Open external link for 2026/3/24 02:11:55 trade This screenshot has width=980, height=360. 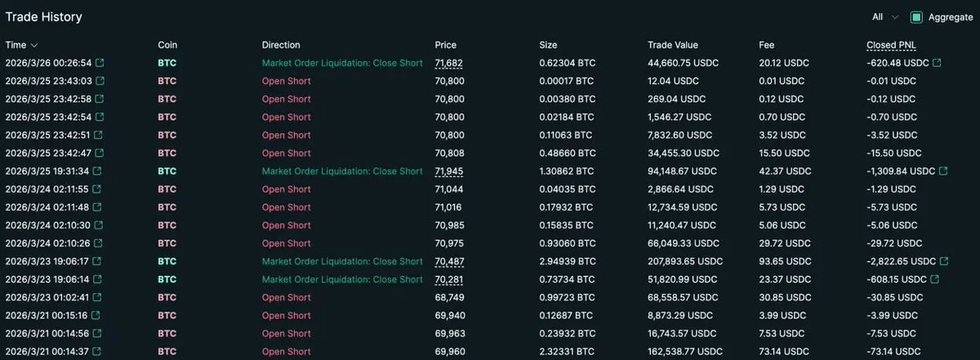[x=98, y=189]
